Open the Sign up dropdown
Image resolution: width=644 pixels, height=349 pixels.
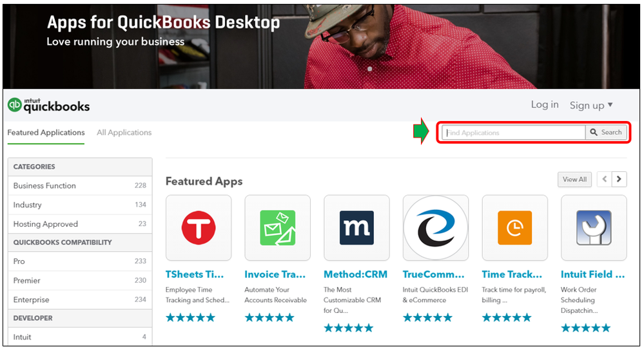pyautogui.click(x=591, y=106)
